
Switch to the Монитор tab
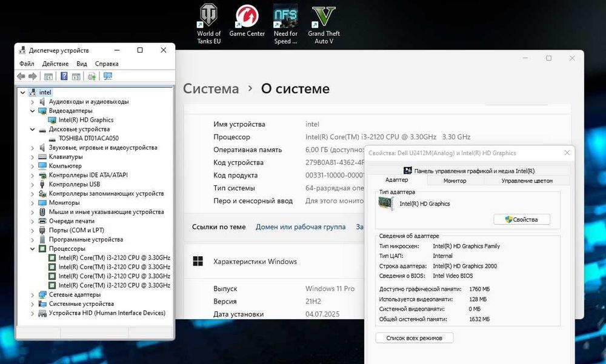tap(454, 180)
